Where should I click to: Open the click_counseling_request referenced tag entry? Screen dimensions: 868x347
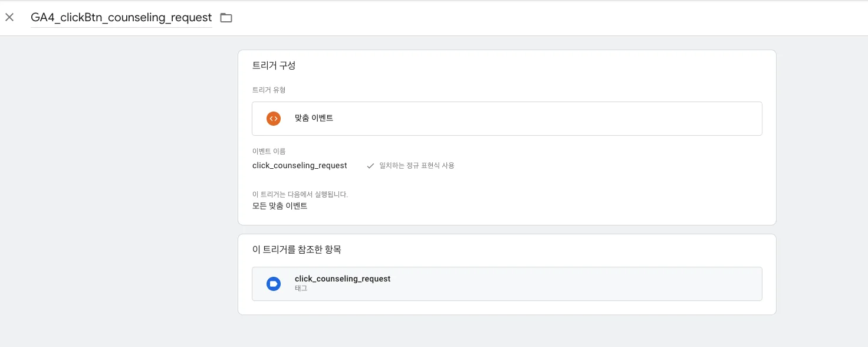[x=507, y=284]
